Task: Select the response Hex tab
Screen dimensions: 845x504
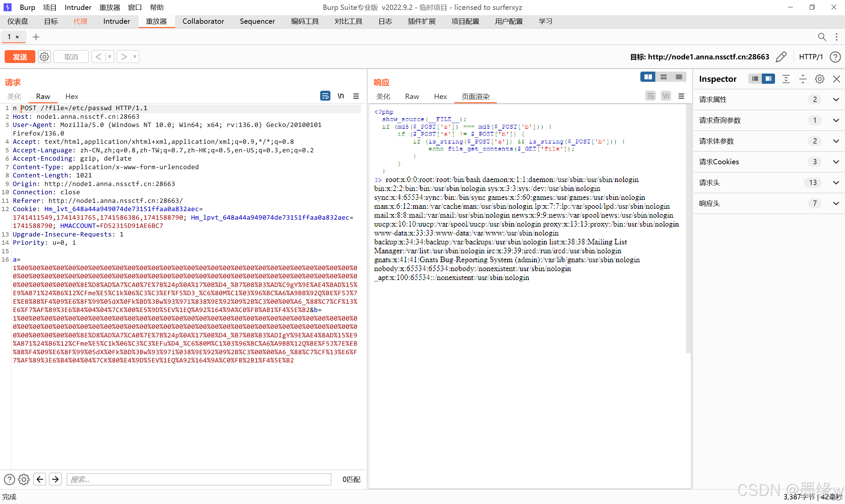Action: coord(440,96)
